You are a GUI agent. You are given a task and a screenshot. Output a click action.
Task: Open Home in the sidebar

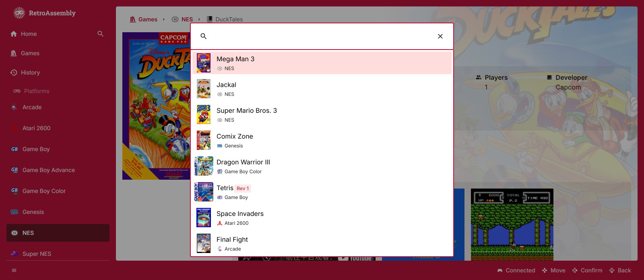29,34
